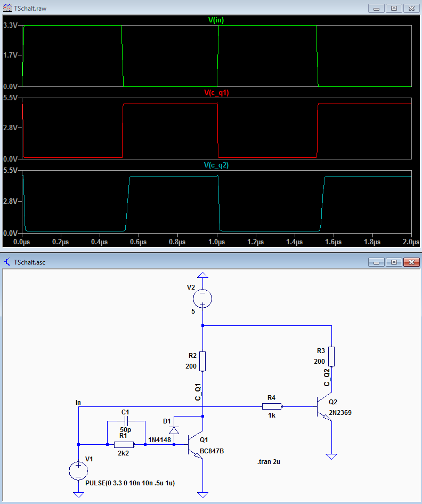Click the 2N2369 model label
422x504 pixels.
point(340,413)
